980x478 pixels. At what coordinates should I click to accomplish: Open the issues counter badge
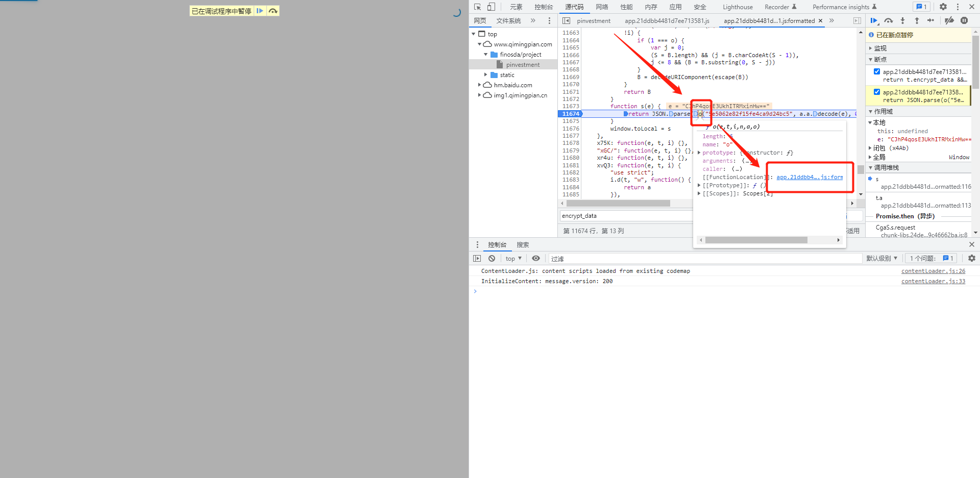921,7
